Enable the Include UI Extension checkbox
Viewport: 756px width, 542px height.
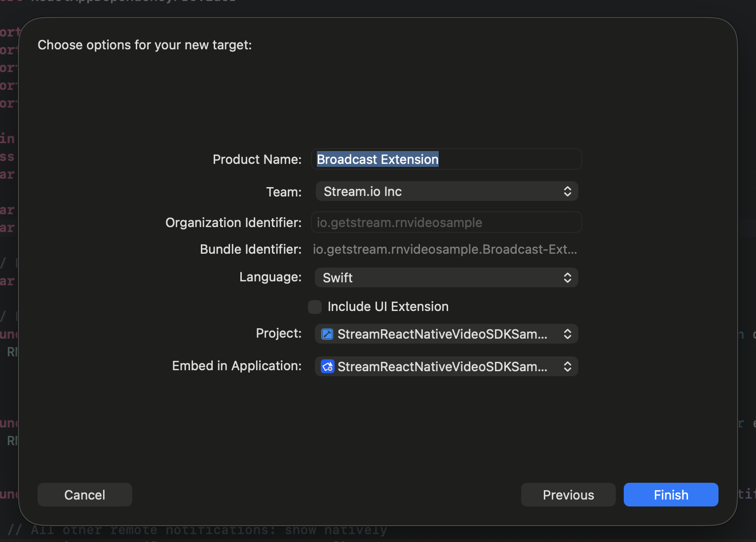click(315, 307)
